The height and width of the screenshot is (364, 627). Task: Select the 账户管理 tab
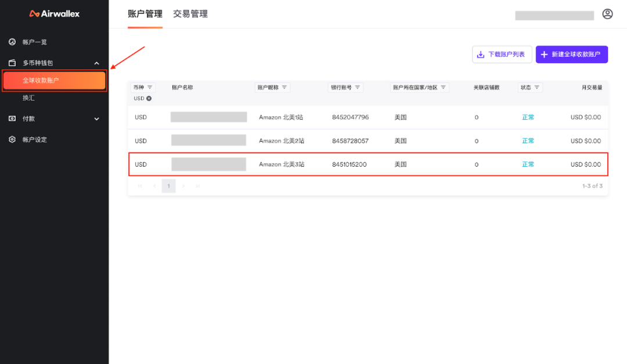point(144,13)
